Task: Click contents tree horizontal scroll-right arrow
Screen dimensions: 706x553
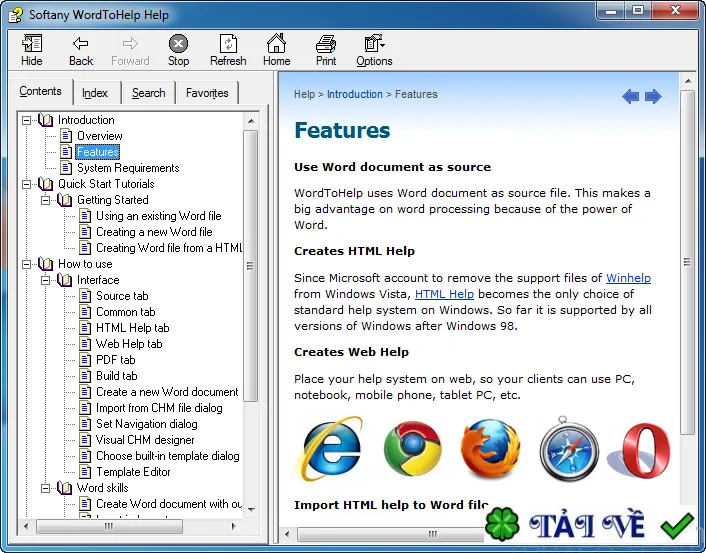Action: point(233,526)
